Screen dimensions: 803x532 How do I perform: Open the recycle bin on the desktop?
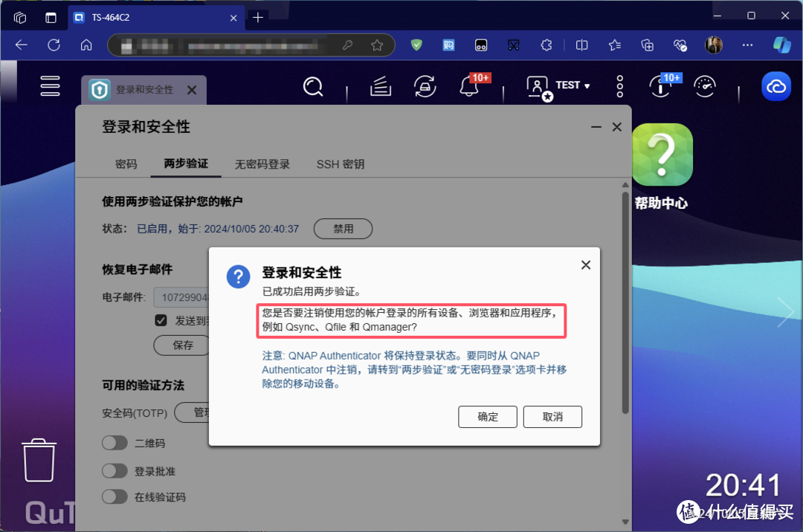[39, 460]
